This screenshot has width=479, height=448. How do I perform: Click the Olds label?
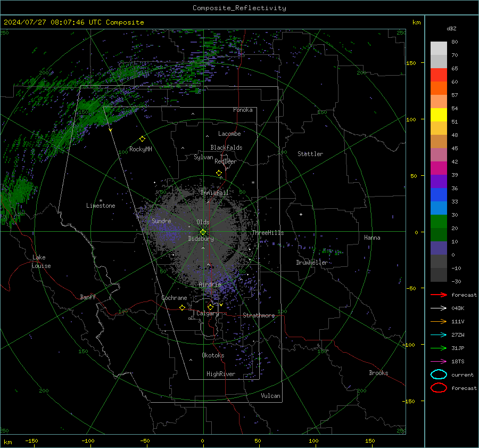pos(203,222)
